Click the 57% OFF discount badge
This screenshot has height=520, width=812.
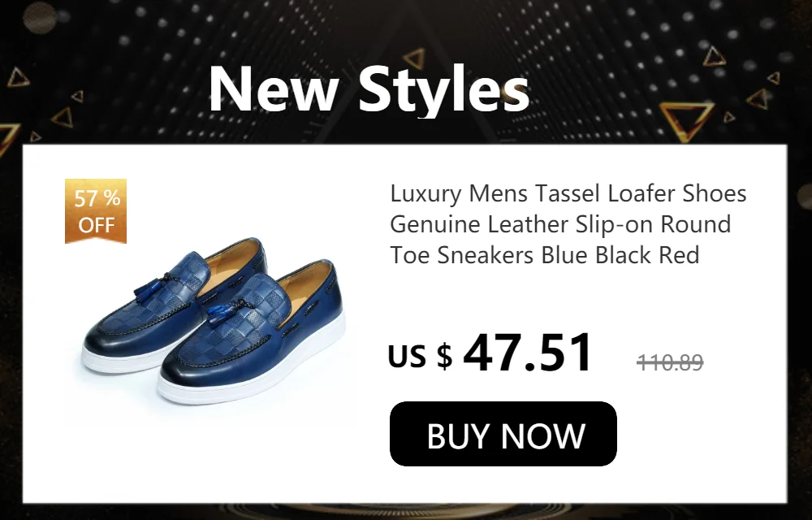tap(96, 210)
